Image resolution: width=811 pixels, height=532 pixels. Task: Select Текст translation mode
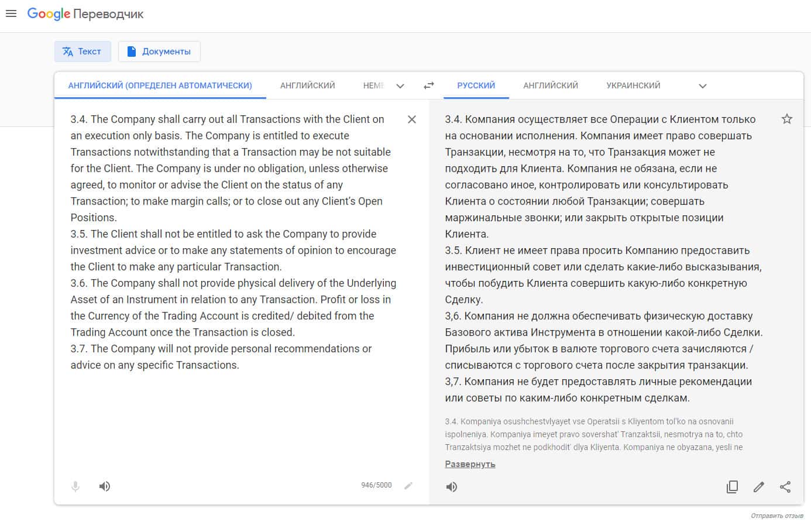[82, 52]
